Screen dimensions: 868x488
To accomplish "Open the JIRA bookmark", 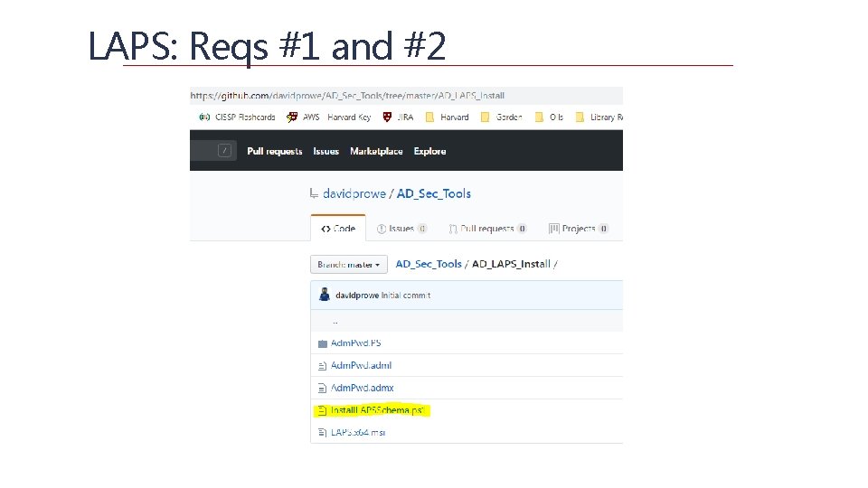I will (x=399, y=117).
